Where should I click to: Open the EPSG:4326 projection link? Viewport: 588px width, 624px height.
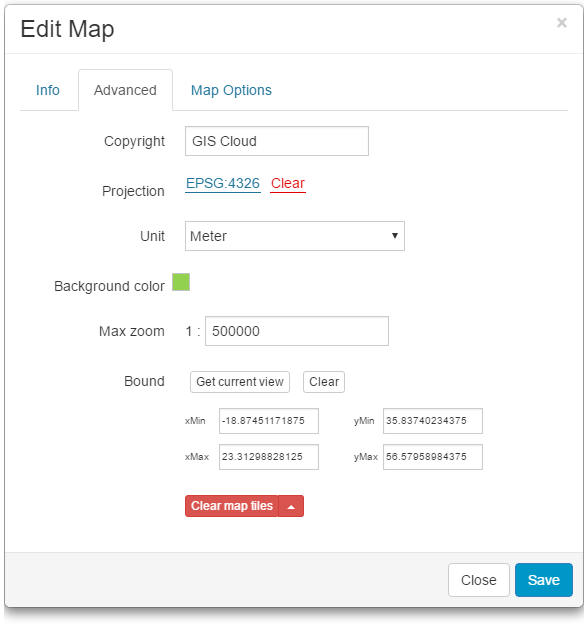coord(223,183)
